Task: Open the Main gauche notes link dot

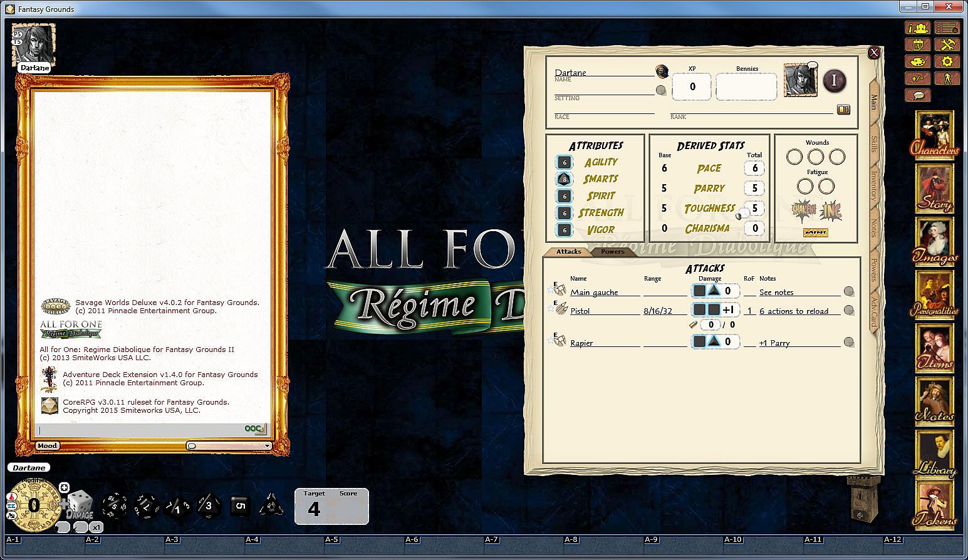Action: click(x=848, y=291)
